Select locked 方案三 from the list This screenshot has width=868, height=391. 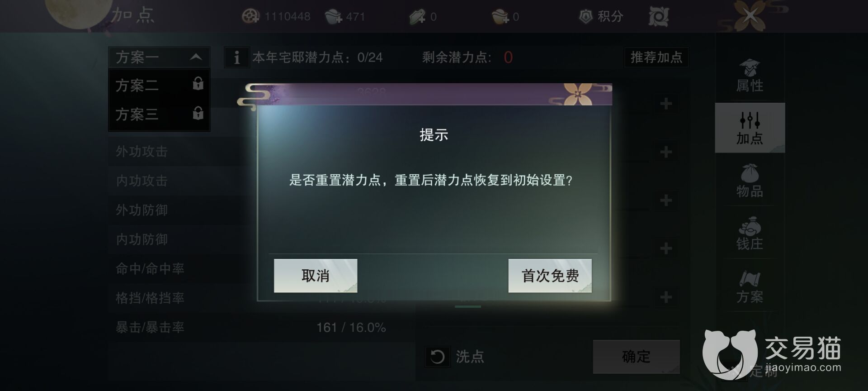[x=159, y=114]
